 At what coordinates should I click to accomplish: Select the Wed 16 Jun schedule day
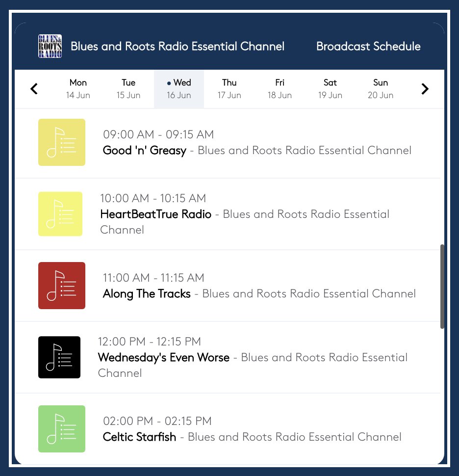click(x=179, y=89)
